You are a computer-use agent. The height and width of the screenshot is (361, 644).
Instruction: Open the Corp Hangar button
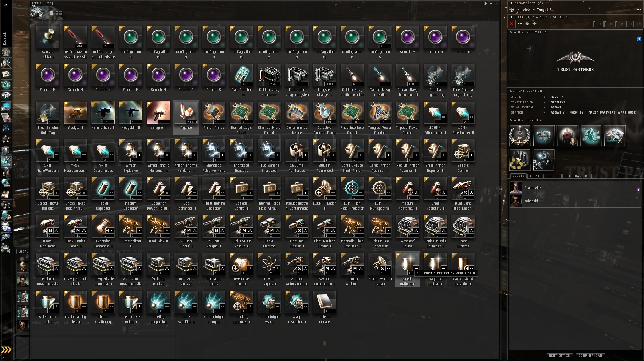pos(590,356)
